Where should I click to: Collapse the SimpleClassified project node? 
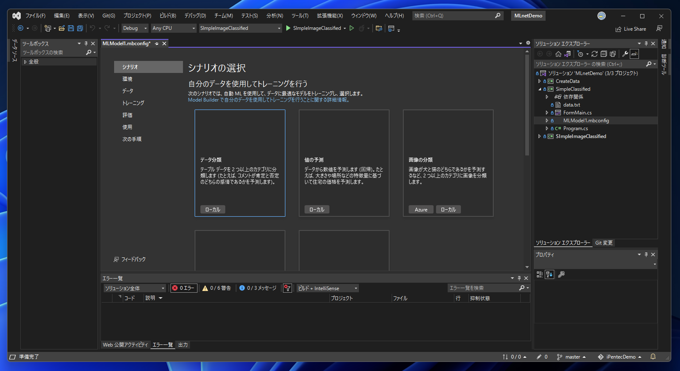tap(539, 89)
